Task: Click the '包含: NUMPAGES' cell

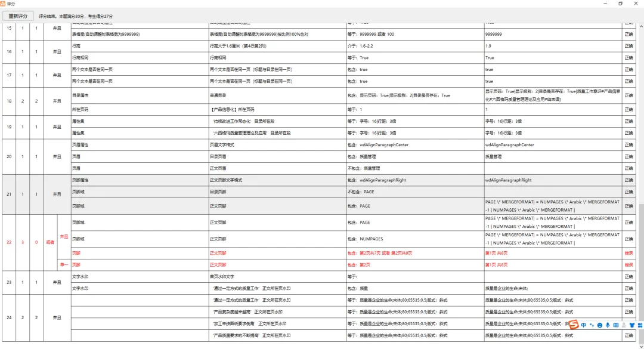Action: (x=415, y=239)
